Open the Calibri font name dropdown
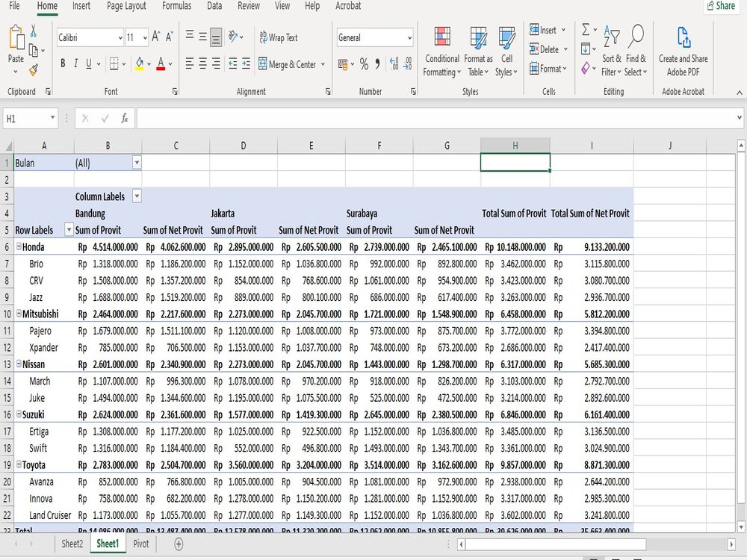Screen dimensions: 747x560 tap(120, 37)
